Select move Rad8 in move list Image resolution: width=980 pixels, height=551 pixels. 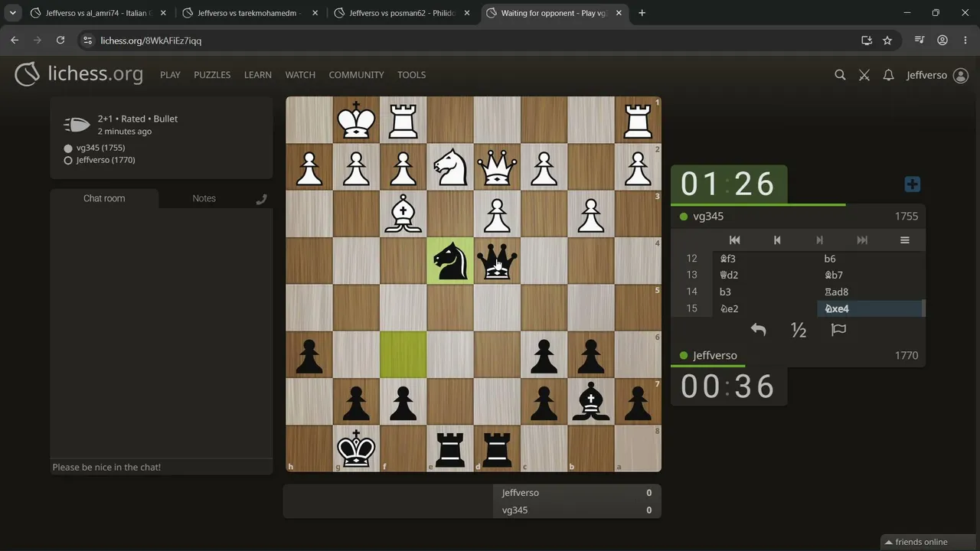tap(870, 292)
